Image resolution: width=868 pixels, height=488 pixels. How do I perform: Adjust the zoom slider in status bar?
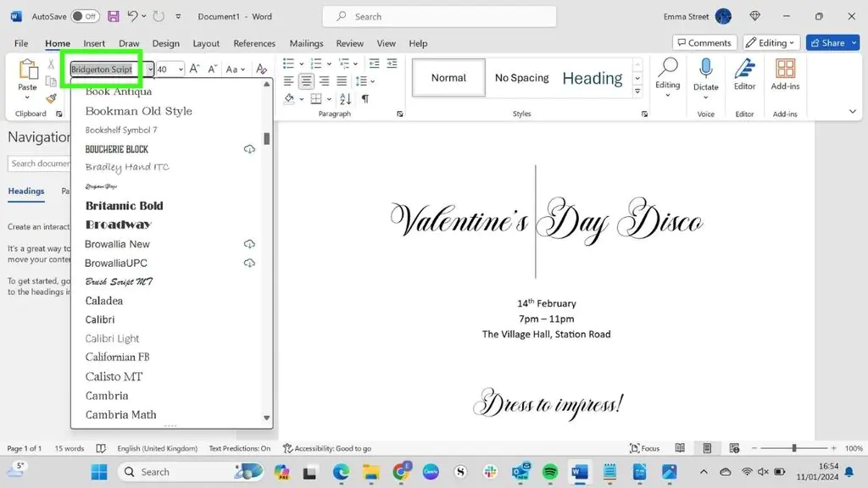click(x=793, y=448)
